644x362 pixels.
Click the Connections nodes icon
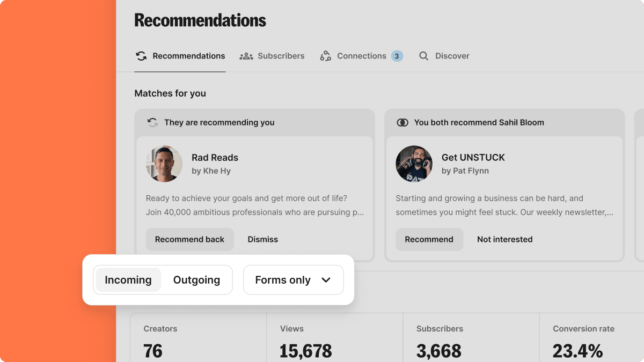click(x=326, y=56)
